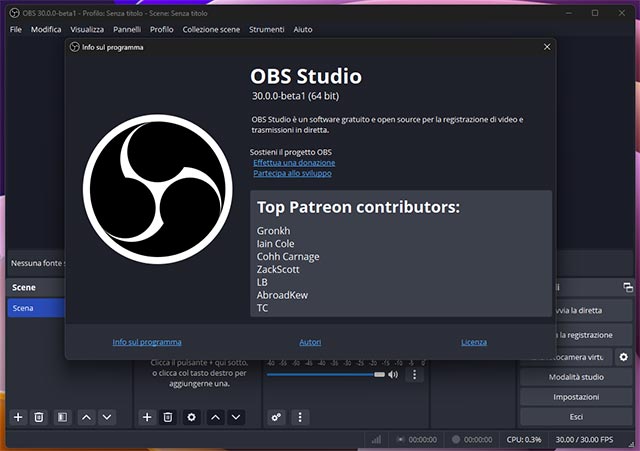Remove the selected scene using the trash icon

pos(39,416)
